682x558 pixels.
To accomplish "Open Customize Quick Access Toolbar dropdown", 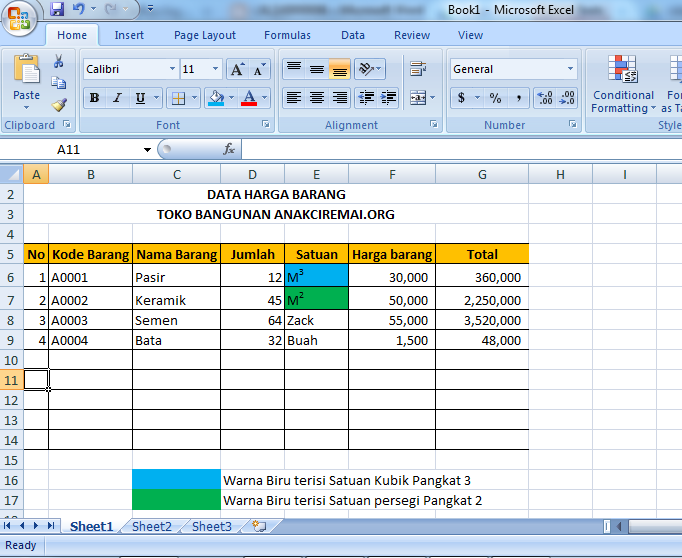I will pyautogui.click(x=150, y=8).
